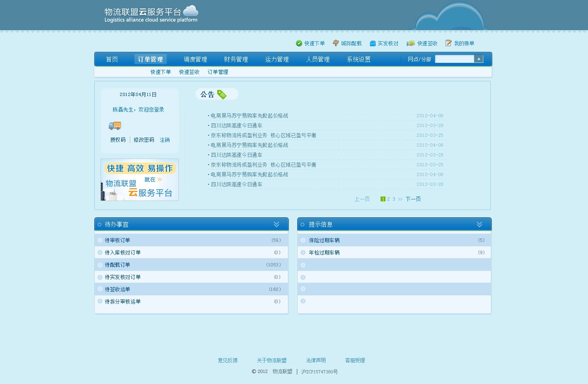
Task: Open the 网点/分部 dropdown arrow
Action: point(479,59)
